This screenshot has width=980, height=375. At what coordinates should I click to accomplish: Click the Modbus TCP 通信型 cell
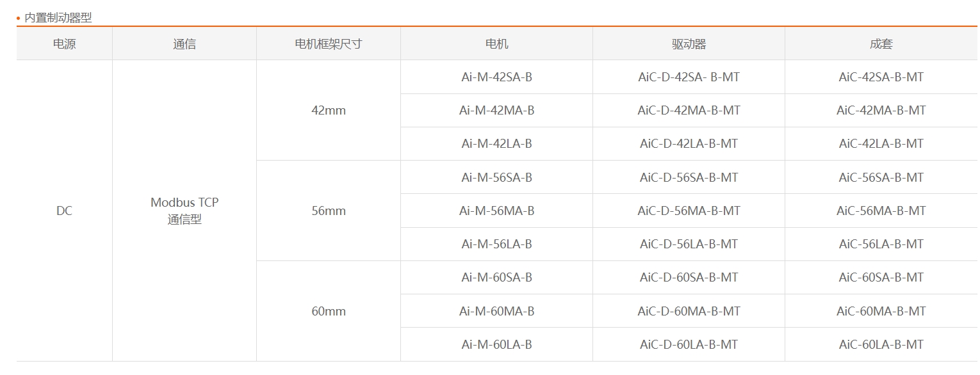coord(184,211)
